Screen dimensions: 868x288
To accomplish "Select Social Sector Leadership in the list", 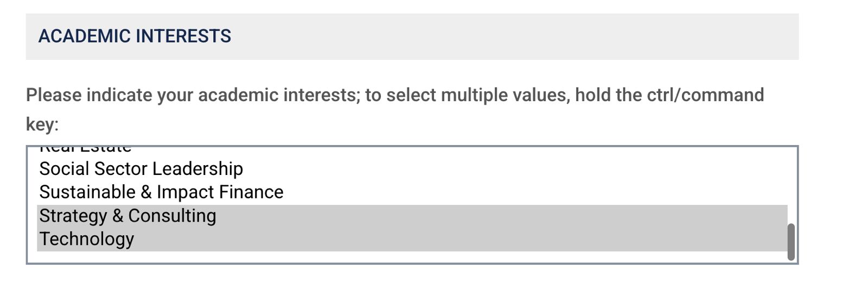I will point(141,169).
